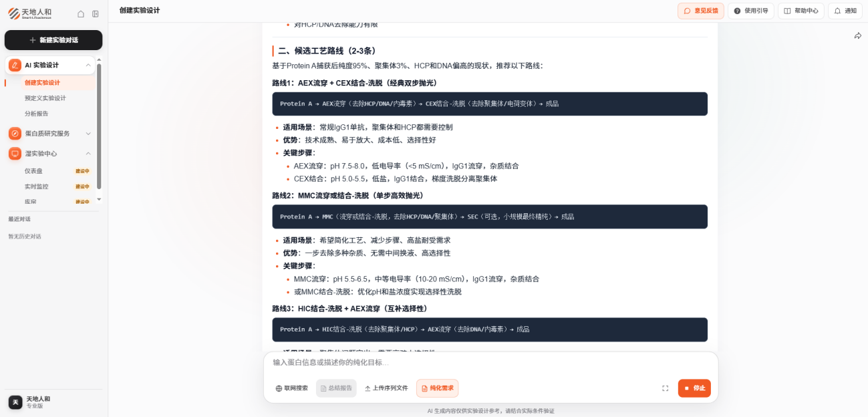Click the 路线2 MMC flow code block
This screenshot has width=868, height=417.
point(490,217)
